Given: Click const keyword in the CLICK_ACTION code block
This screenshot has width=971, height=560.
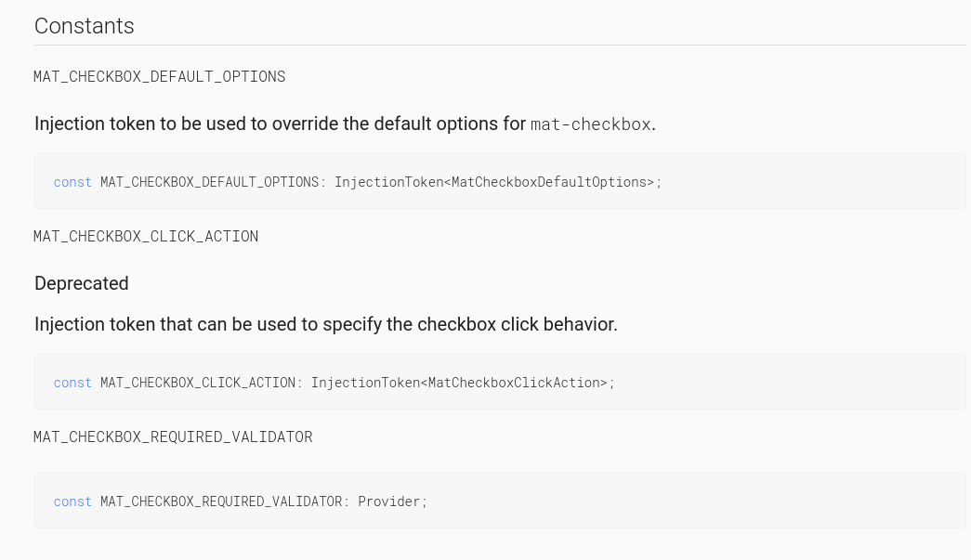Looking at the screenshot, I should (x=72, y=383).
